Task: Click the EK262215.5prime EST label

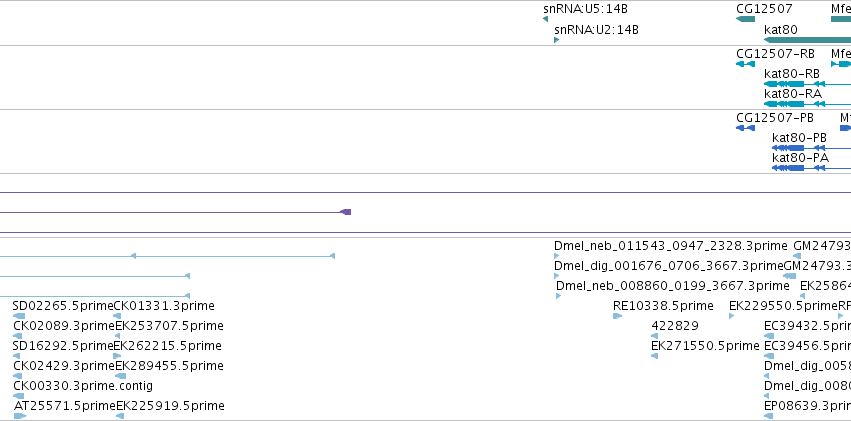Action: 168,346
